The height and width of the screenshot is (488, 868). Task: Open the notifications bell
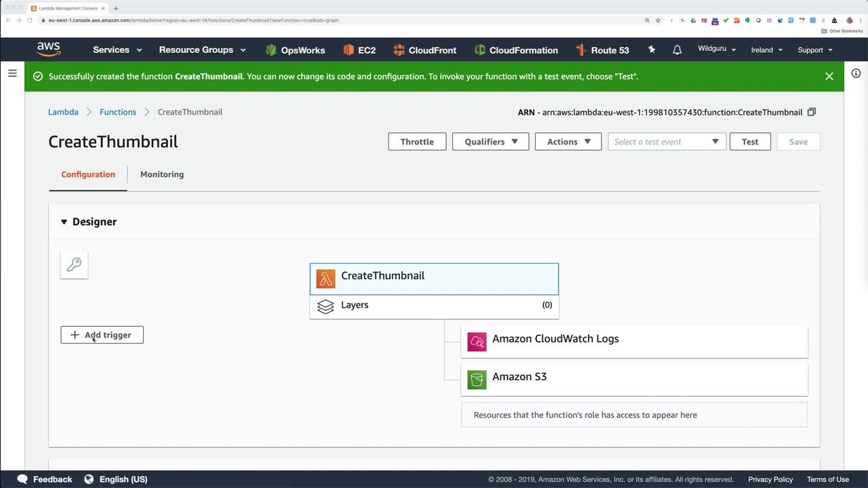coord(677,49)
